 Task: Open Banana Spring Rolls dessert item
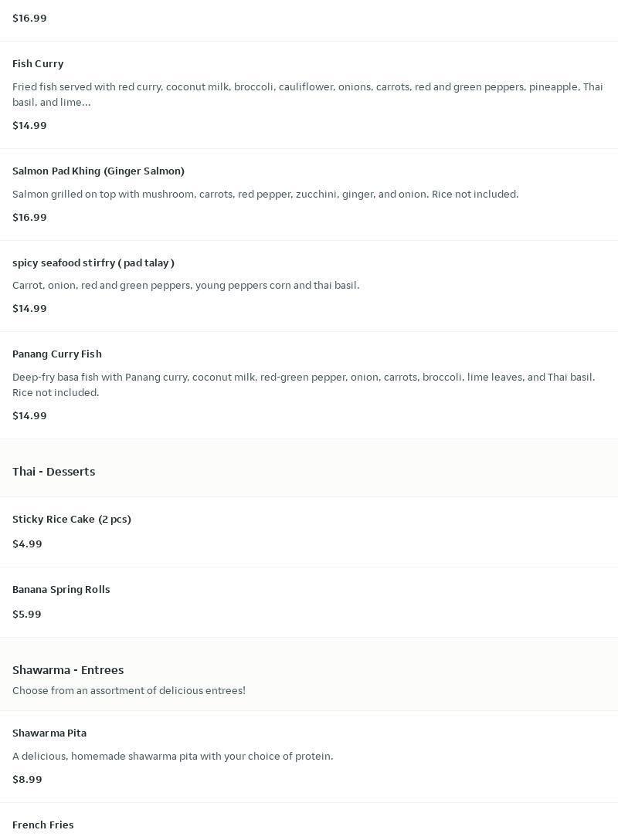(309, 602)
